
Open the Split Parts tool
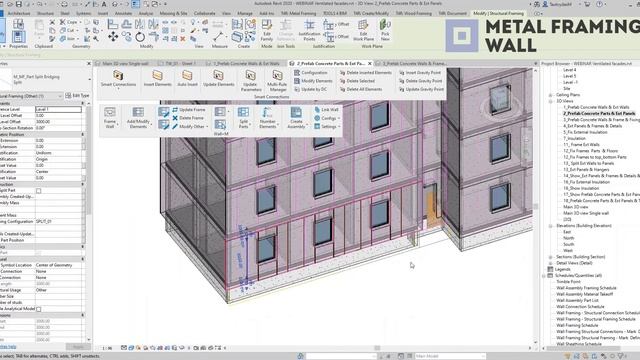click(x=243, y=118)
